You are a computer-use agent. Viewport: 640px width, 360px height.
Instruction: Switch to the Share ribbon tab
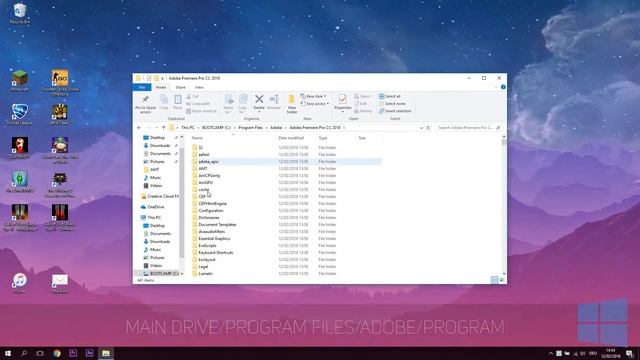pyautogui.click(x=180, y=87)
